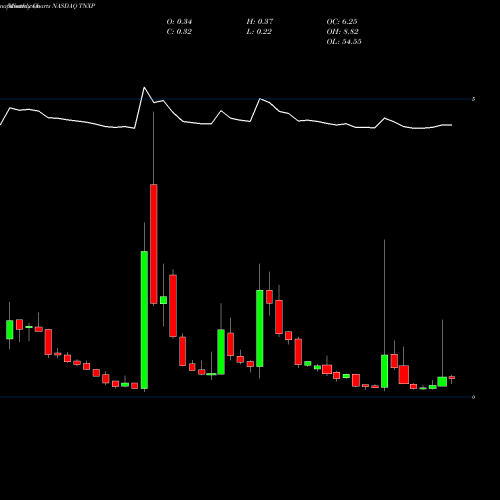Select the low value L: 0.22

tap(259, 32)
